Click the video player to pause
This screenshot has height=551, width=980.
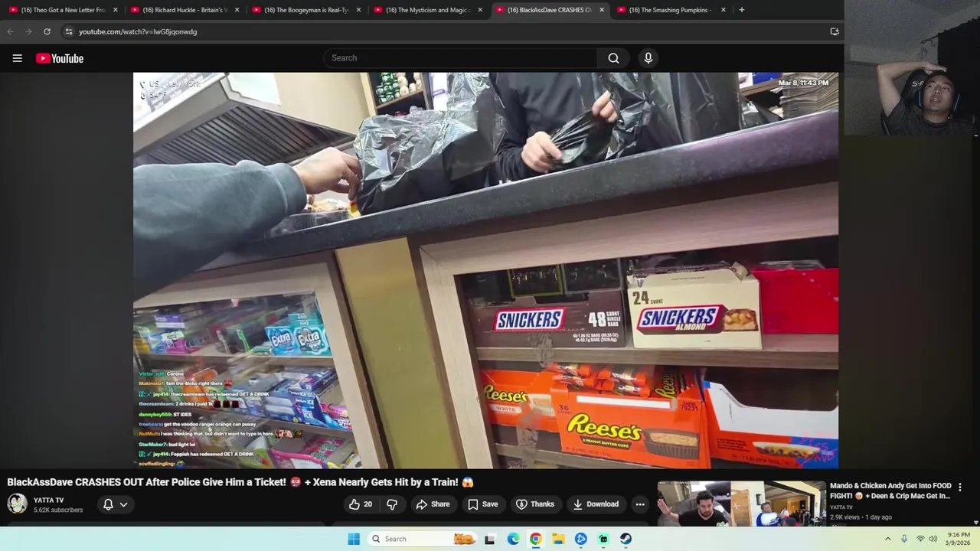click(485, 270)
